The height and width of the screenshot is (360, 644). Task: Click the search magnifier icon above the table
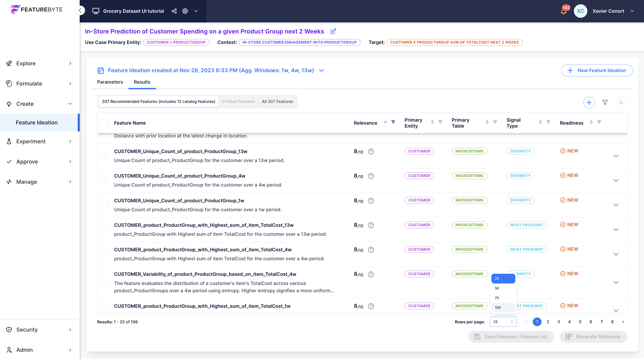(x=621, y=102)
